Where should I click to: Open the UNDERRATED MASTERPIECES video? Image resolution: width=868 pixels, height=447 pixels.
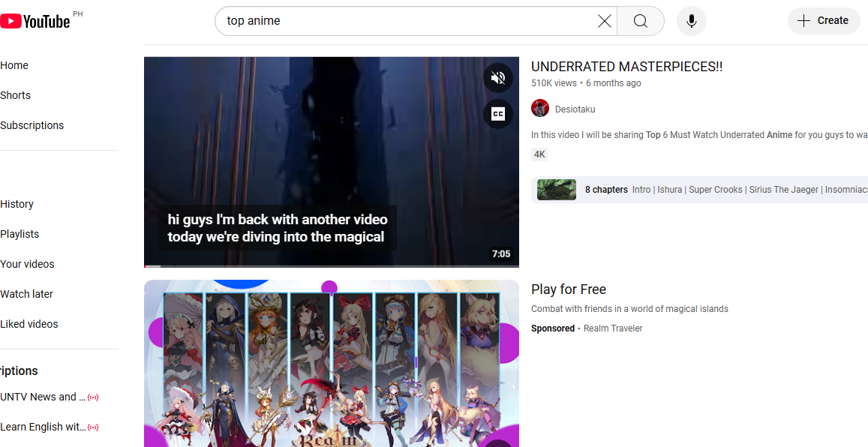point(626,66)
